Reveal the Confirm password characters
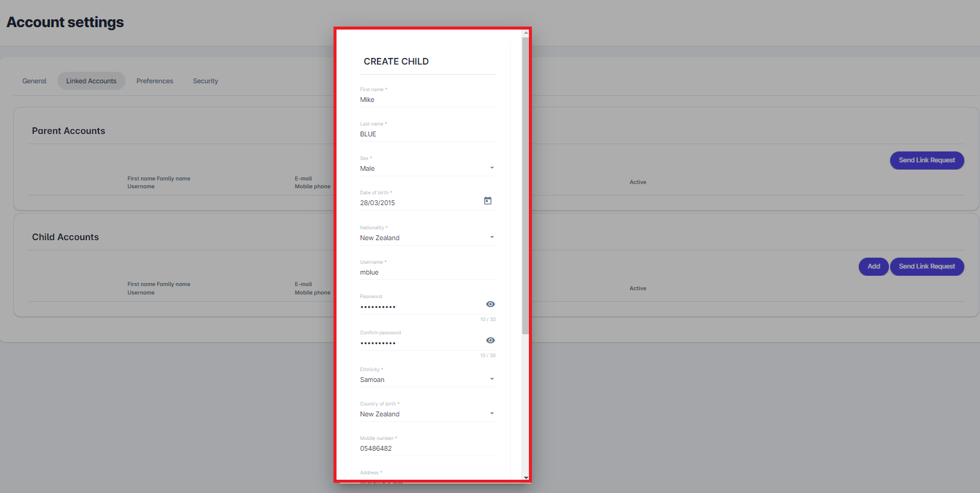 pos(490,340)
